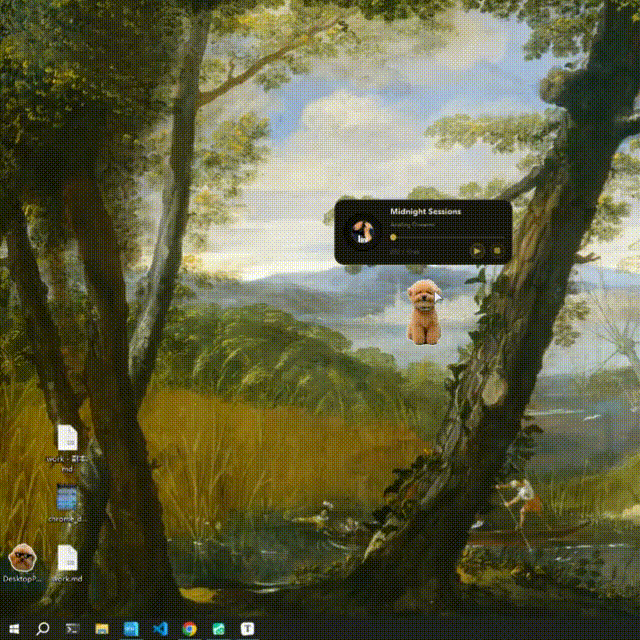Open the green app icon on the taskbar
The height and width of the screenshot is (640, 640).
click(218, 629)
